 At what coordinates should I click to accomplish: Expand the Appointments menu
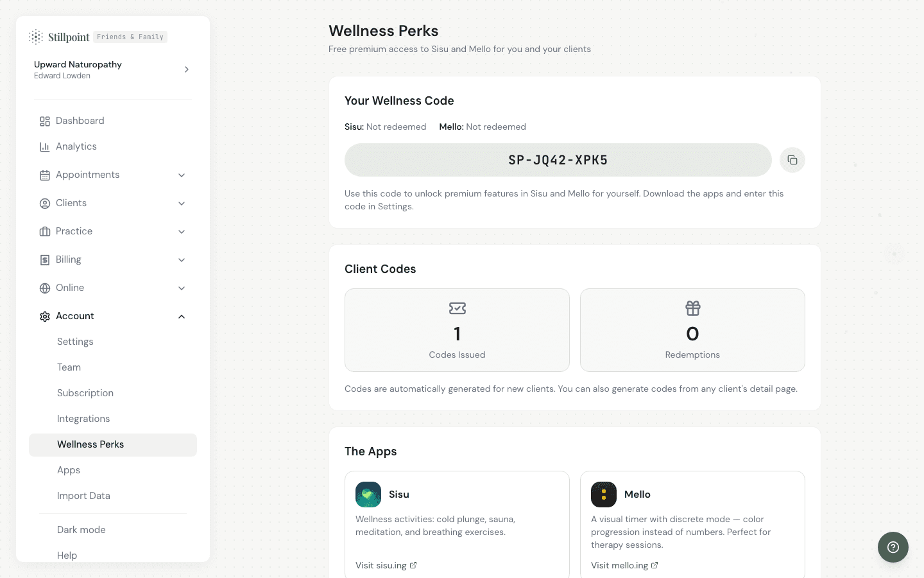pos(182,175)
